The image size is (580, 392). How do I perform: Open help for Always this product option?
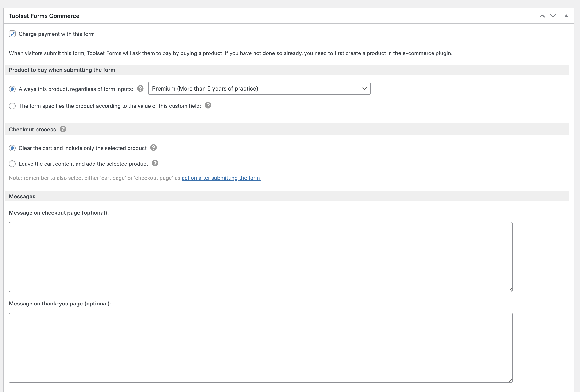pos(140,88)
